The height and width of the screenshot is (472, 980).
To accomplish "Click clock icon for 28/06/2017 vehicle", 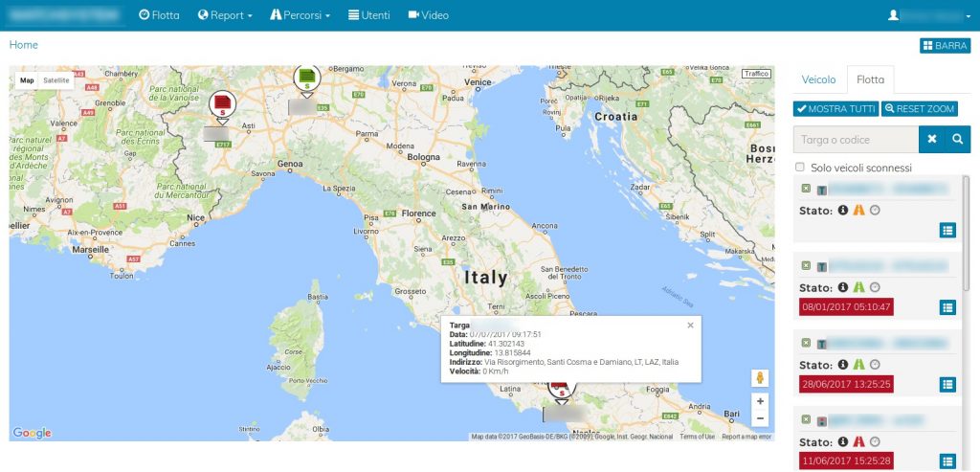I will click(x=875, y=365).
